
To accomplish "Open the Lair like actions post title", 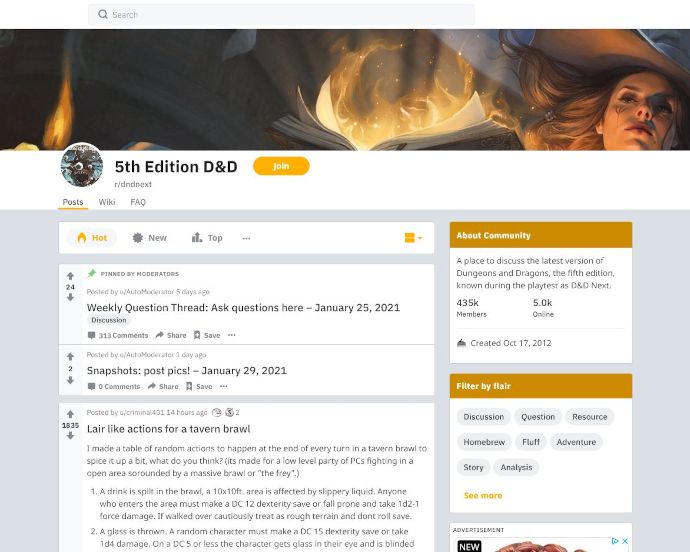I will (x=169, y=429).
